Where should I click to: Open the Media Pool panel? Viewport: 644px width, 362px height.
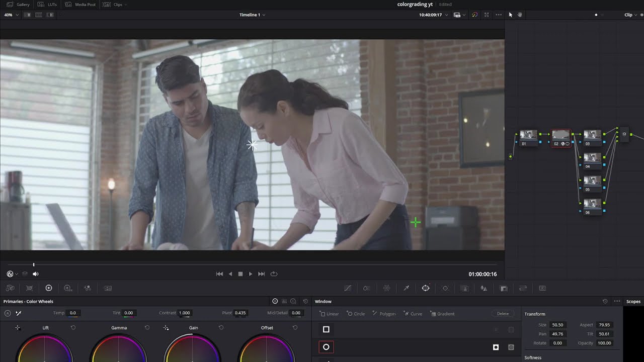tap(80, 5)
